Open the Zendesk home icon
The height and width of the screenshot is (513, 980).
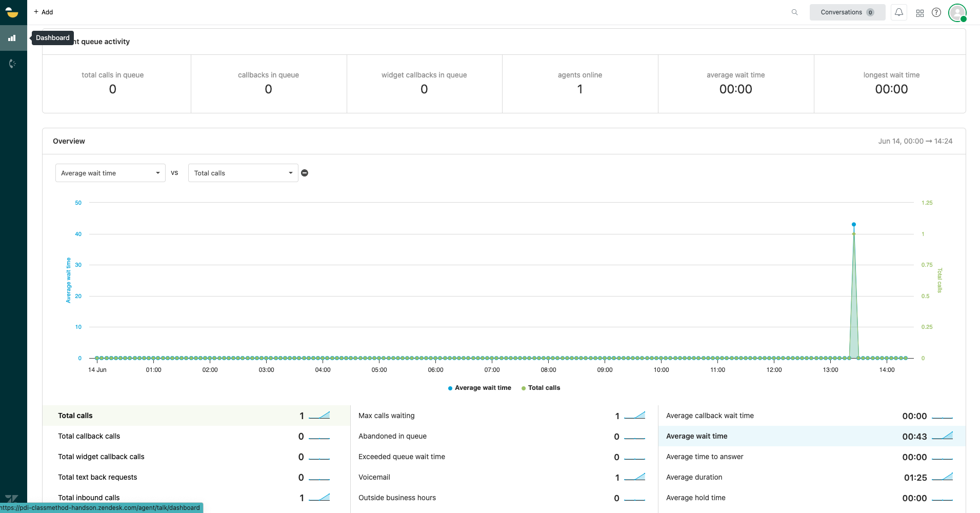tap(12, 12)
